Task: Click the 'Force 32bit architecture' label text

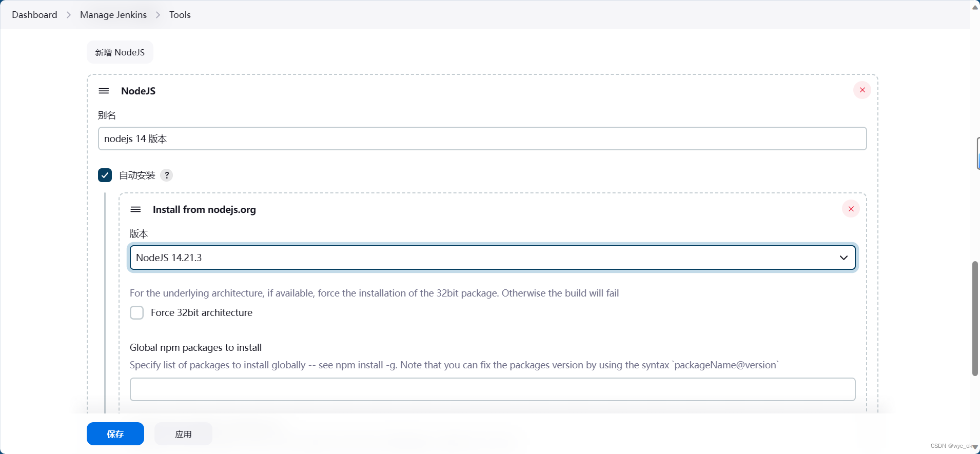Action: coord(202,312)
